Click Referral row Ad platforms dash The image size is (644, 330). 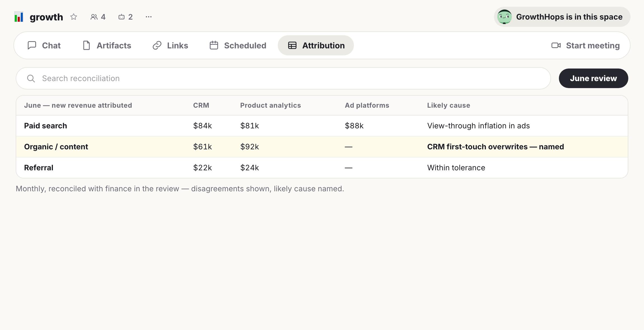349,168
